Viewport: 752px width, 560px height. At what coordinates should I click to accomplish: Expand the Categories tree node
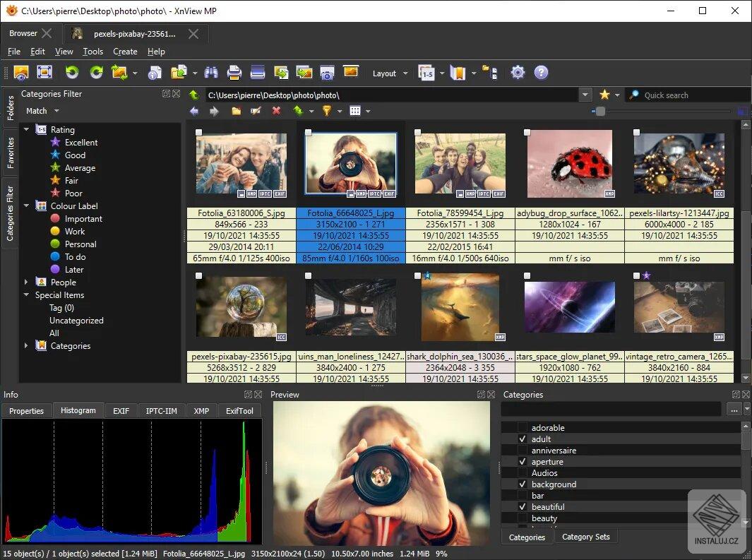point(26,346)
